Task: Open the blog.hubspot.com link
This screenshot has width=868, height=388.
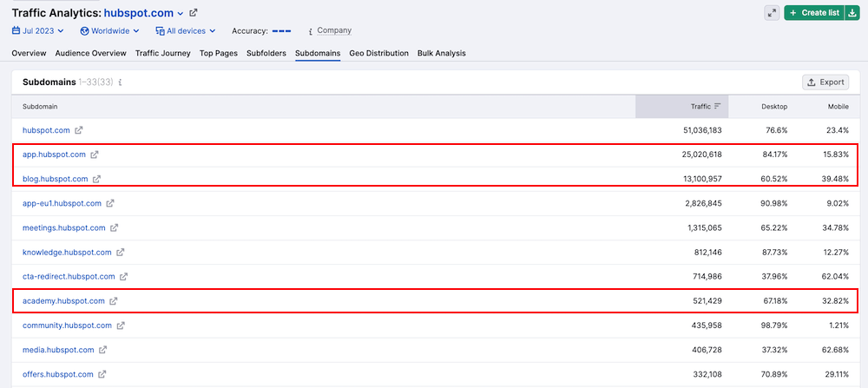Action: click(56, 180)
